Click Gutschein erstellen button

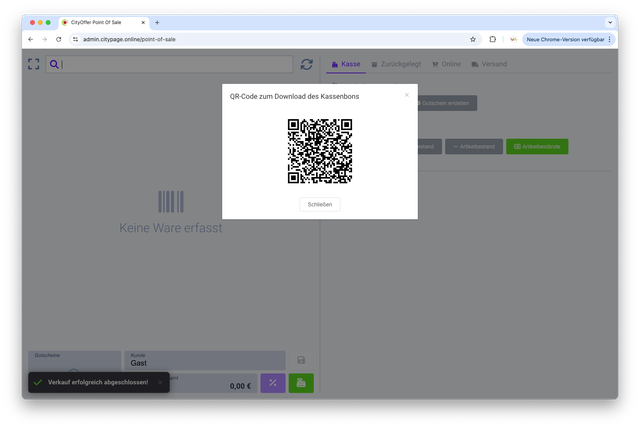[x=446, y=103]
